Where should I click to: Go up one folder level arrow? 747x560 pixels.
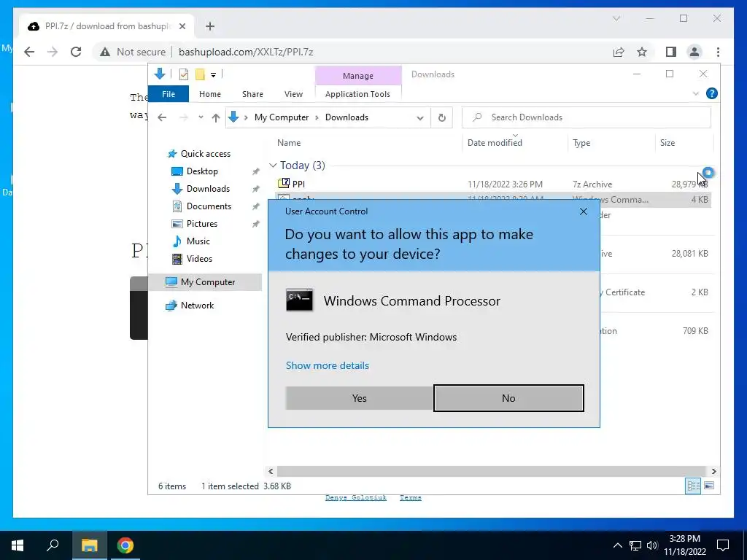[x=216, y=117]
